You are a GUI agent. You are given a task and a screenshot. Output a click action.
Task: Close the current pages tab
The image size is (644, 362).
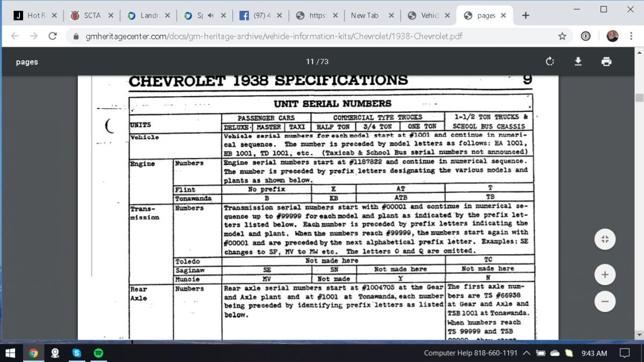click(x=503, y=16)
